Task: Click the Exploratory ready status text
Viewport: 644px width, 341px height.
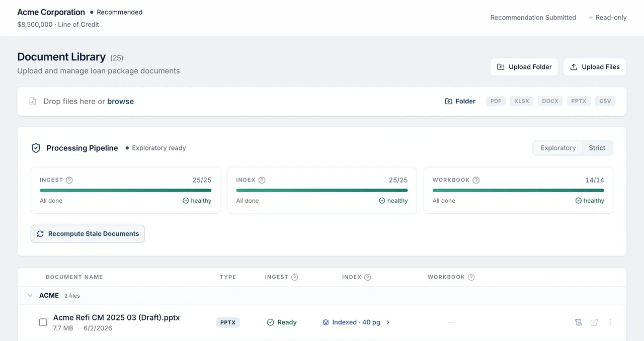Action: point(159,148)
